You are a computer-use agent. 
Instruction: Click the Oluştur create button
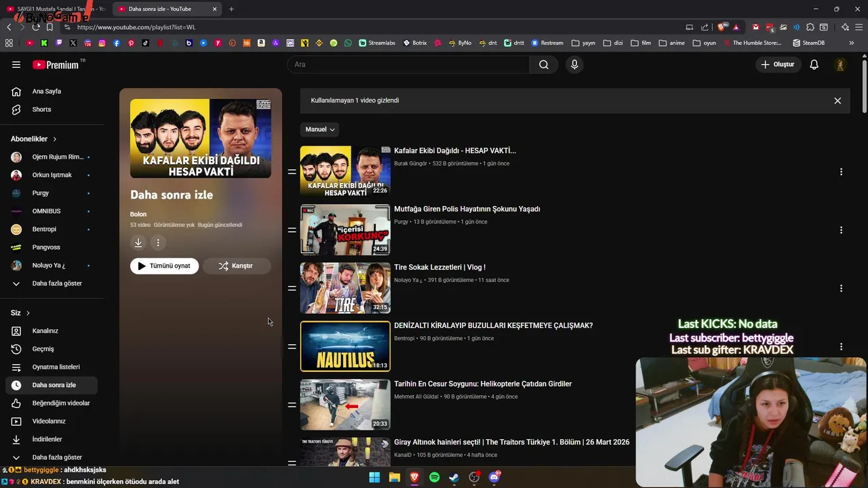[x=777, y=64]
